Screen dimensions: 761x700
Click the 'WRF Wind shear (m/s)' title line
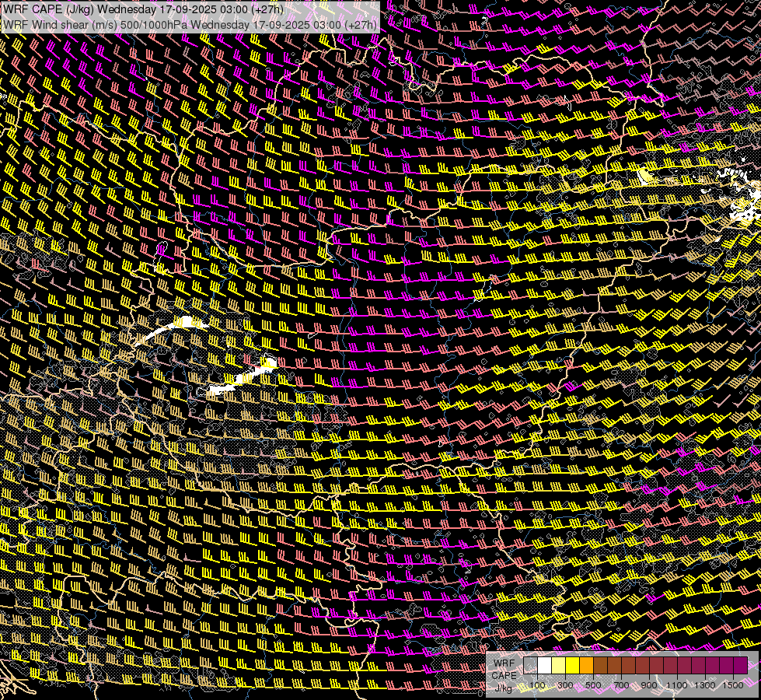pyautogui.click(x=190, y=25)
